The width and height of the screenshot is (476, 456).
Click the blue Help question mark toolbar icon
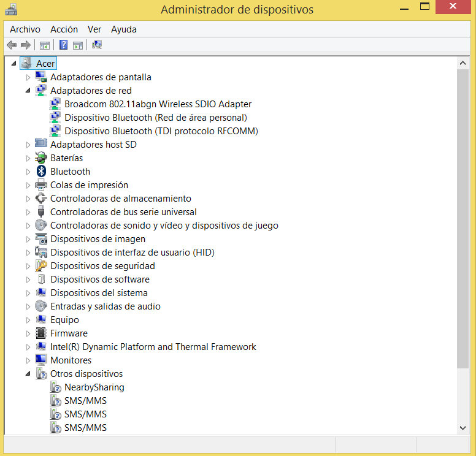point(63,45)
